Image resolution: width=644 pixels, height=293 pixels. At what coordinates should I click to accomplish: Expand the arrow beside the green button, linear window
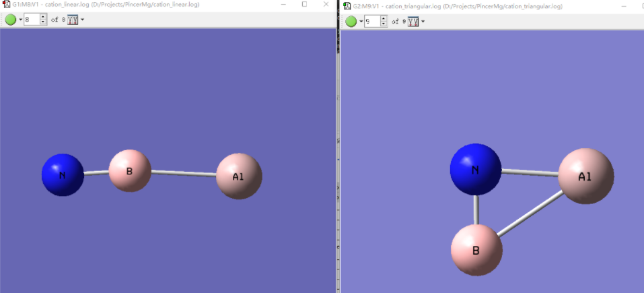pos(20,20)
